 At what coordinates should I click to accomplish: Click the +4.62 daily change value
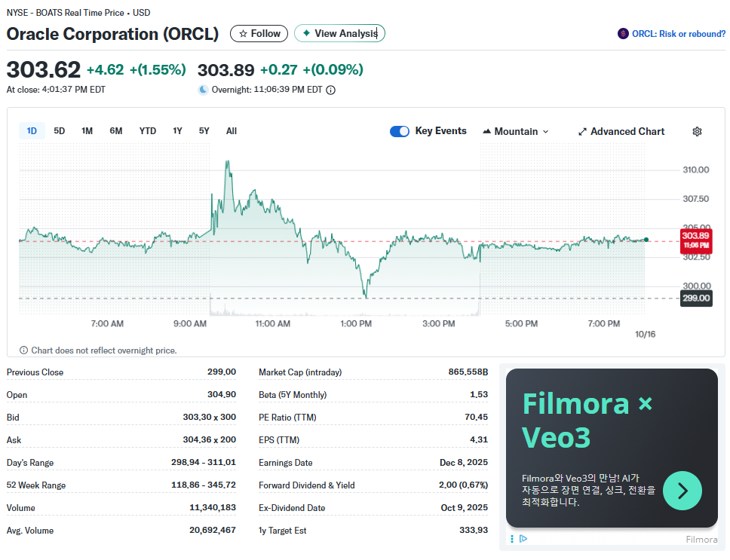(x=106, y=70)
